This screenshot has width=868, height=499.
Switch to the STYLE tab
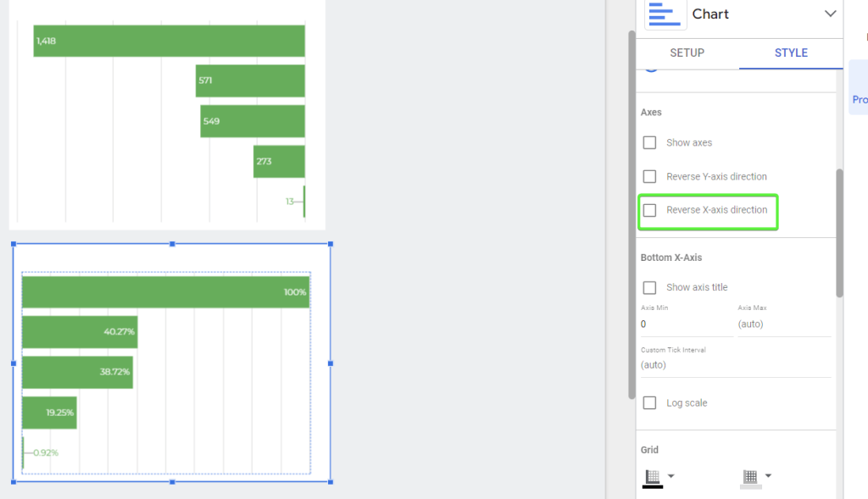[x=791, y=53]
